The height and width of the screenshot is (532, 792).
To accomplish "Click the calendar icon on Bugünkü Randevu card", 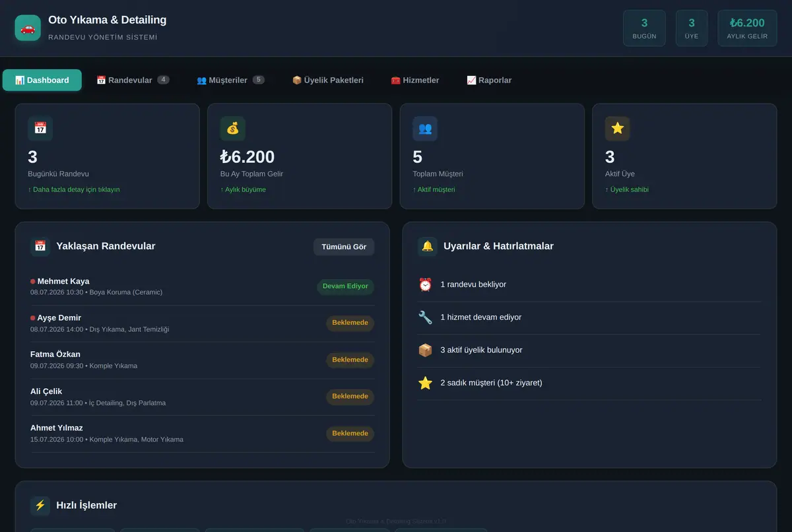I will point(40,129).
